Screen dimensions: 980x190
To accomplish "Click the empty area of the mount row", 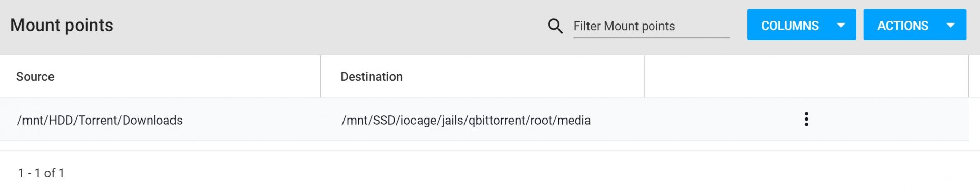I will (x=715, y=120).
